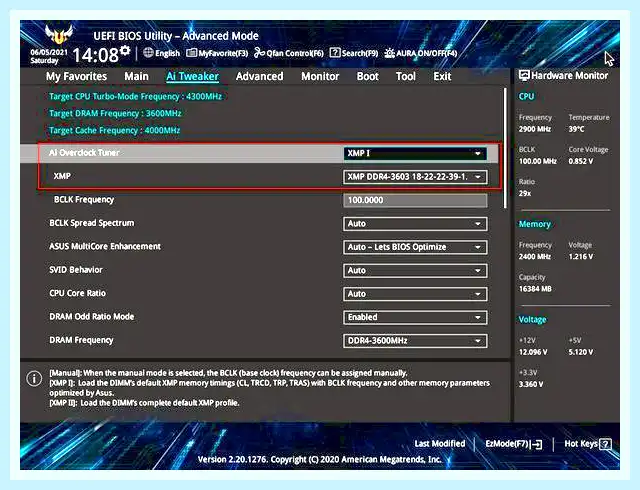The height and width of the screenshot is (490, 640).
Task: Open the DRAM Odd Ratio Mode dropdown
Action: pyautogui.click(x=415, y=317)
